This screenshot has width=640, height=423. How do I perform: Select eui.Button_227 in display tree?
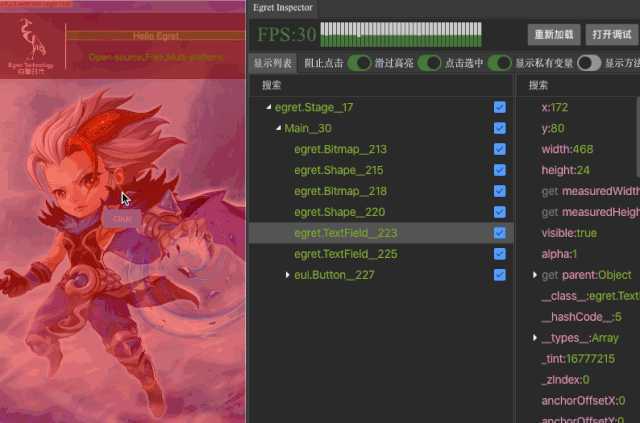tap(334, 275)
